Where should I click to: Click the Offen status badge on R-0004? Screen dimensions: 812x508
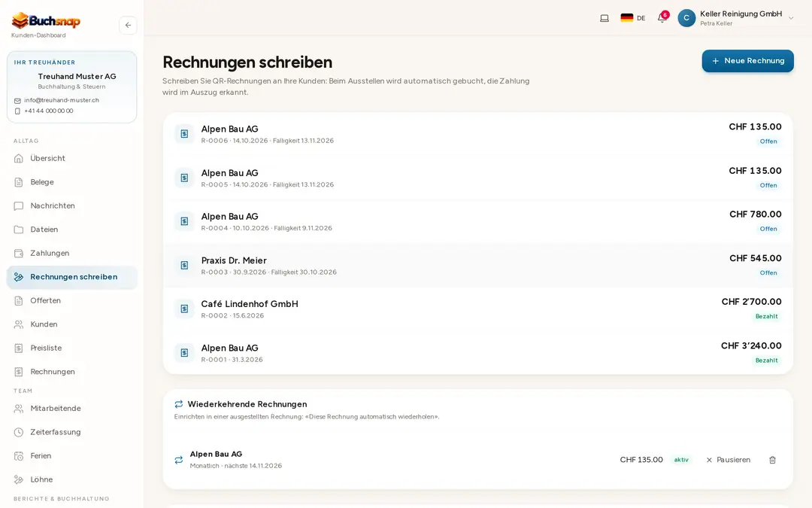(x=768, y=229)
